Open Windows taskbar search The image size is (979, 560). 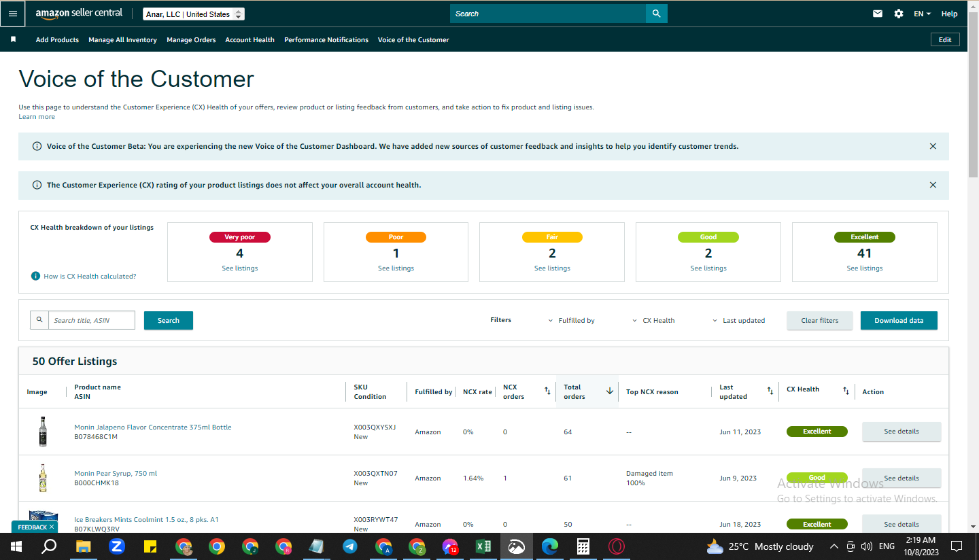tap(49, 546)
